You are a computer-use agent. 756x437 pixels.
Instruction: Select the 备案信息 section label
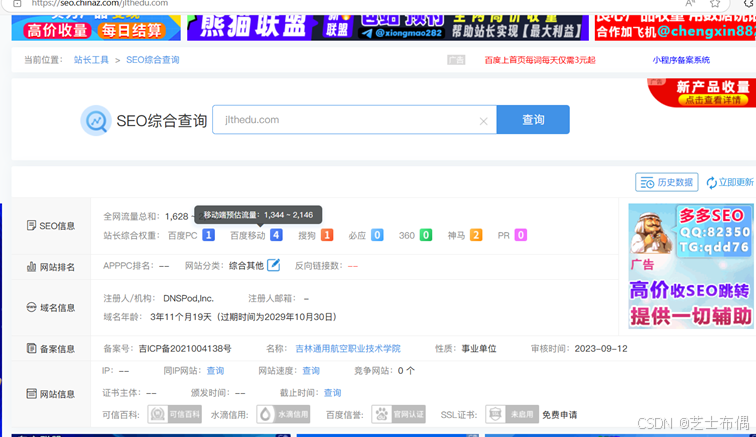(51, 349)
